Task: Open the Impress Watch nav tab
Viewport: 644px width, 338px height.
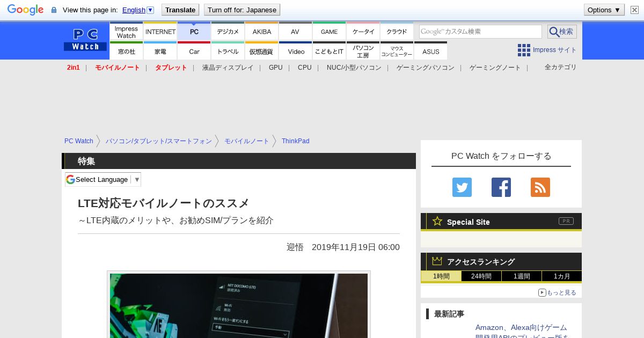Action: tap(126, 32)
